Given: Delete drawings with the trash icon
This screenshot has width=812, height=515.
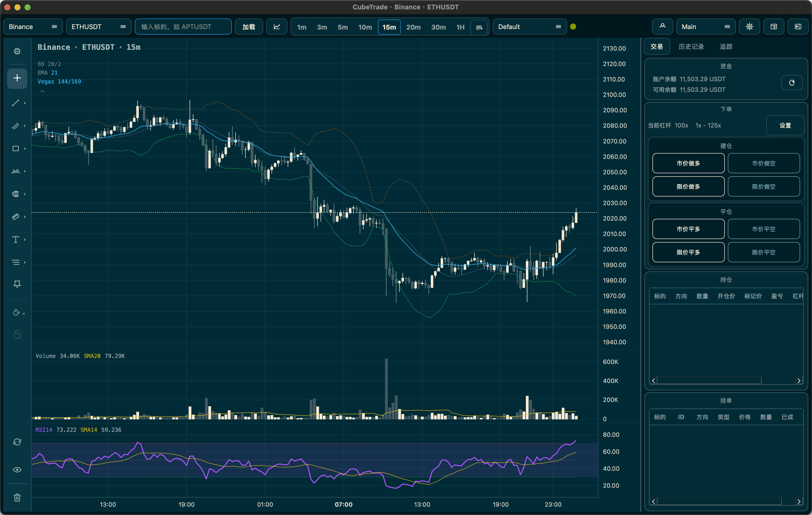Looking at the screenshot, I should point(17,498).
